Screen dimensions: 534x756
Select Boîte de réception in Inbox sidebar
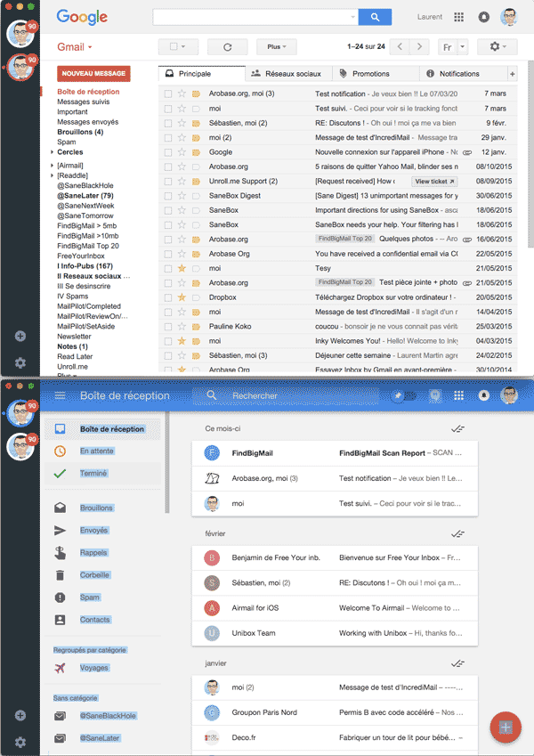pyautogui.click(x=102, y=428)
